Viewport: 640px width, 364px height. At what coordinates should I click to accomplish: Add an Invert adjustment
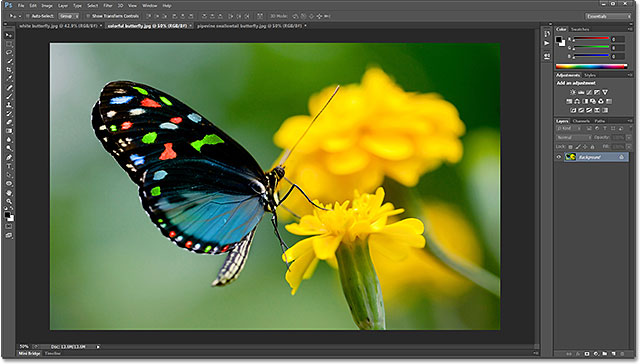click(573, 110)
